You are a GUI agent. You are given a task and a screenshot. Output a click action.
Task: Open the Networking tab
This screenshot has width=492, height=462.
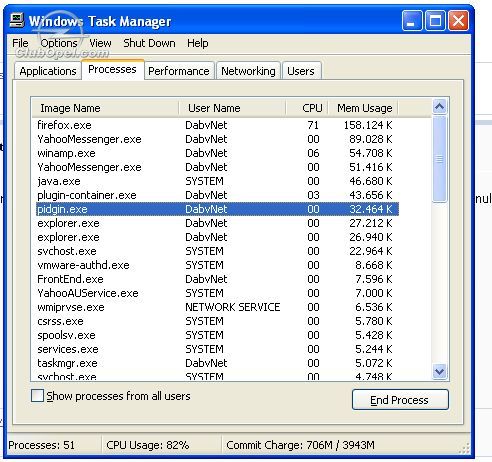248,71
